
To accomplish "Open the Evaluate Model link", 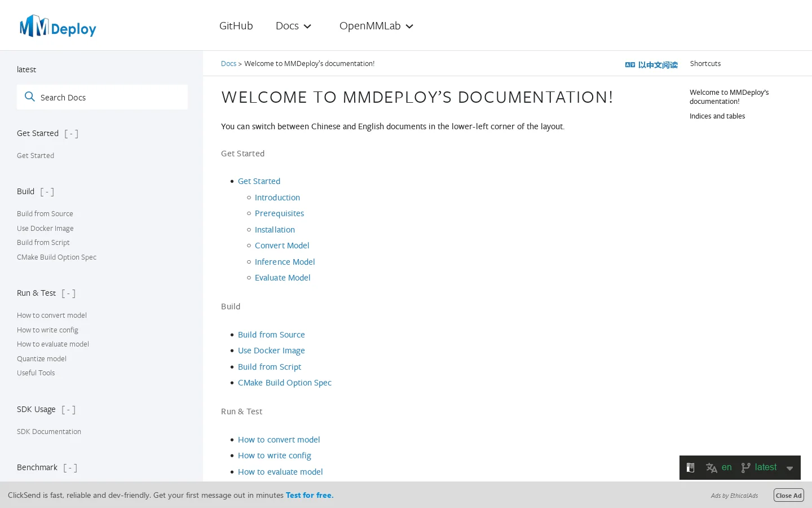I will pos(283,278).
